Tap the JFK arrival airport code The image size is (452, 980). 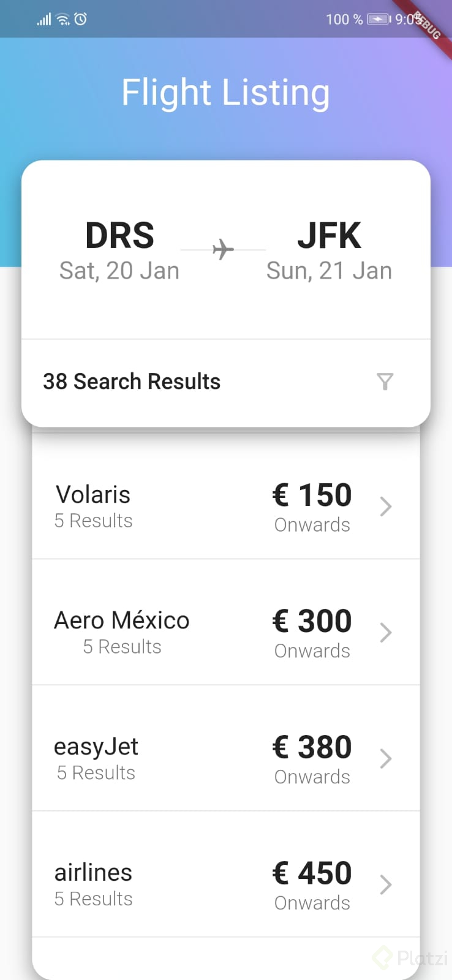pyautogui.click(x=330, y=236)
